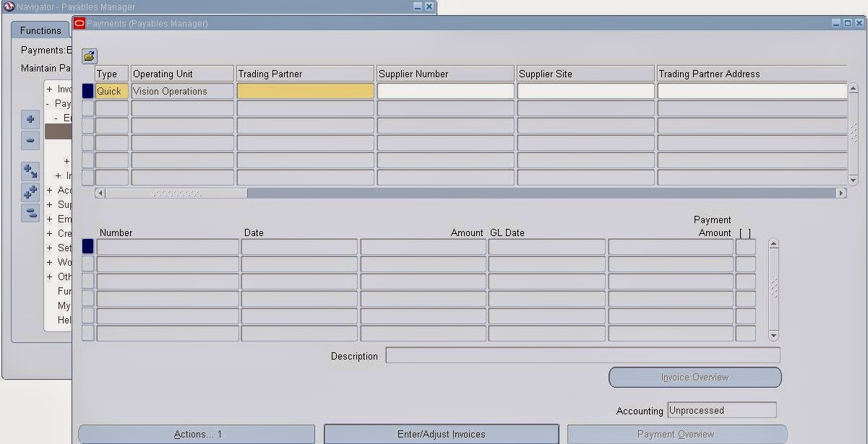Click the Navigator window system icon
The height and width of the screenshot is (444, 868).
[8, 7]
